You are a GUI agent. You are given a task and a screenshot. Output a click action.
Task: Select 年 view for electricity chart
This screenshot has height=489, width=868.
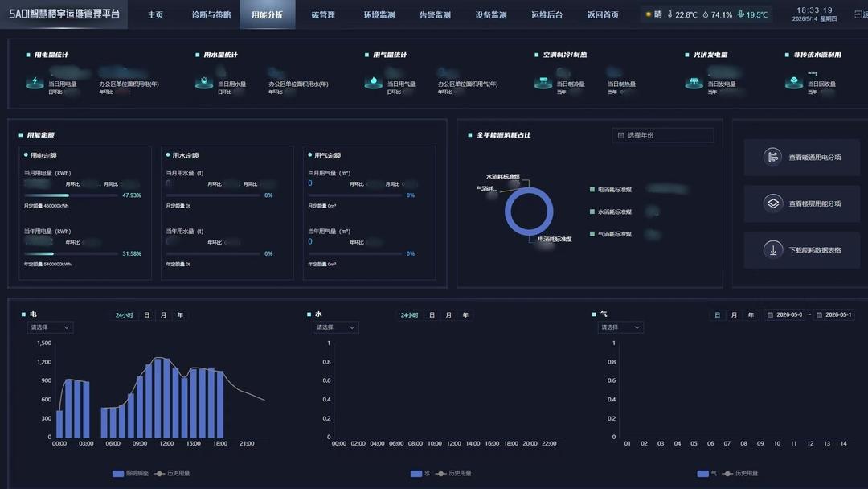pyautogui.click(x=180, y=315)
